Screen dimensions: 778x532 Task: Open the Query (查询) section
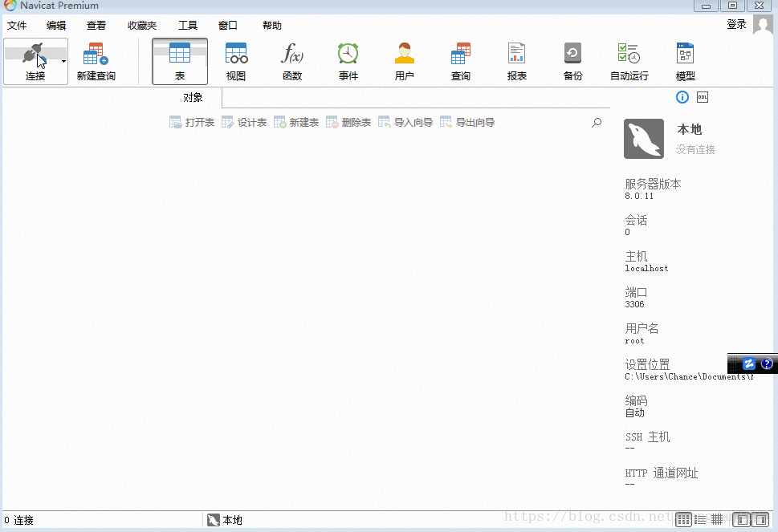pos(460,62)
